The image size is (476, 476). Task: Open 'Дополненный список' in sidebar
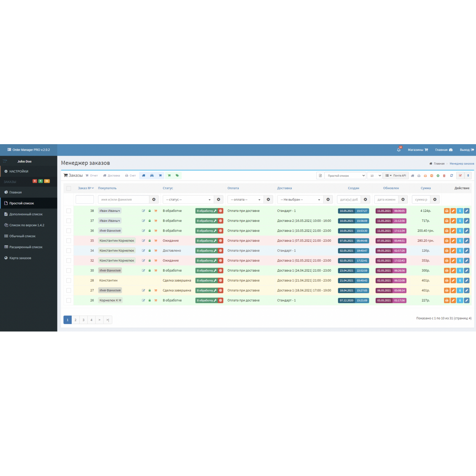[x=26, y=214]
